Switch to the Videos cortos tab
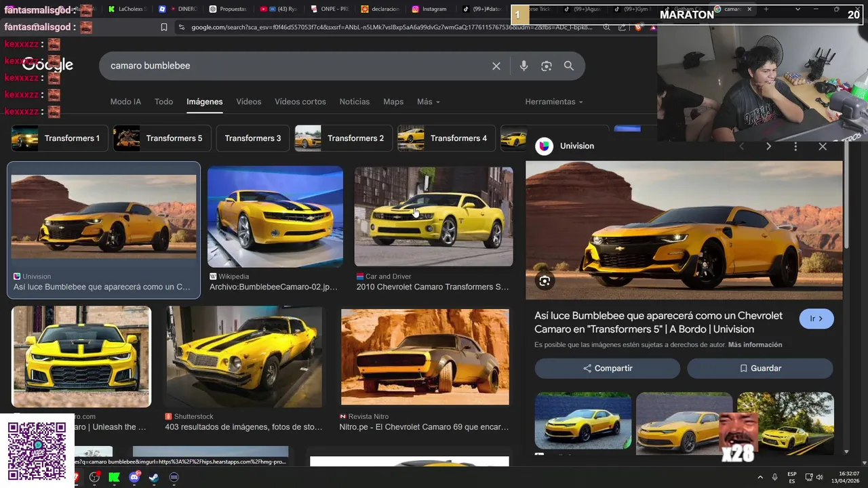The width and height of the screenshot is (868, 488). click(x=300, y=102)
